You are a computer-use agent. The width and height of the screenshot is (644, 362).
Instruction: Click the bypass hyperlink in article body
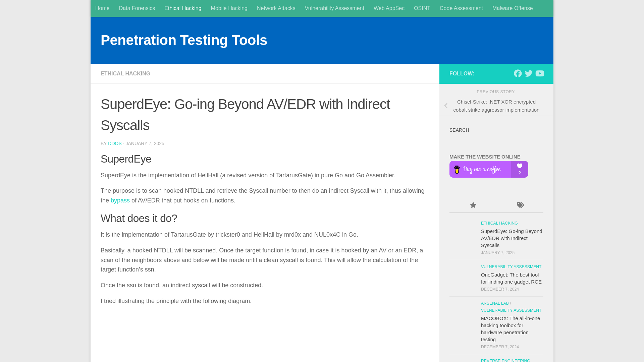(x=120, y=200)
